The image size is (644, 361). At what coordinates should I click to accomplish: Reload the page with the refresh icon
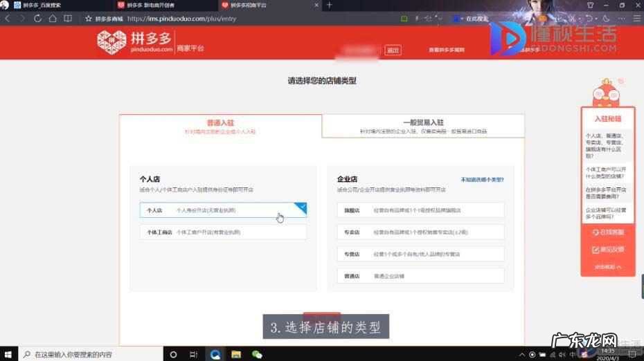click(37, 19)
